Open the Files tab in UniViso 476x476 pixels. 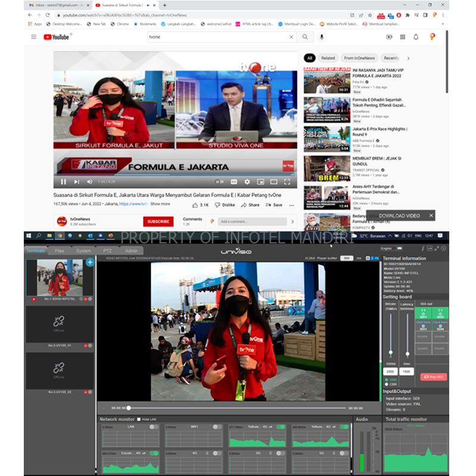point(59,250)
